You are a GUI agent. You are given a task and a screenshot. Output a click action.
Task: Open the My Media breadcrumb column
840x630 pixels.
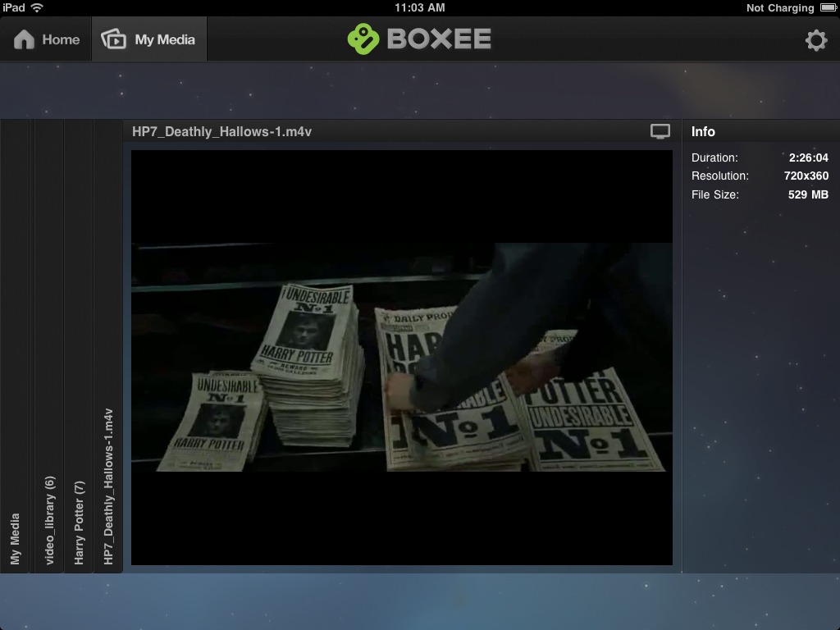coord(15,346)
